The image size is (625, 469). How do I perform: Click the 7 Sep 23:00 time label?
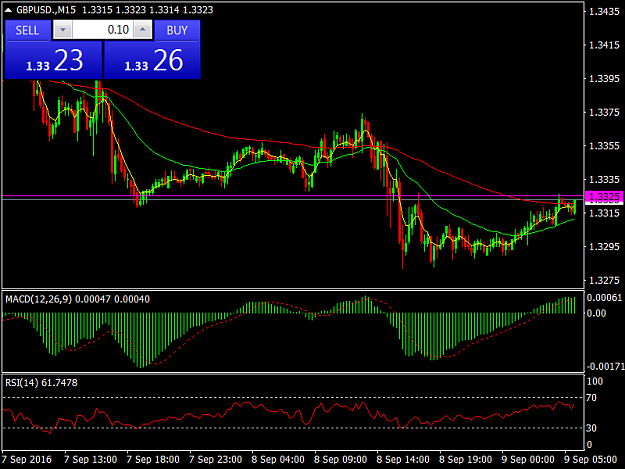pyautogui.click(x=216, y=459)
